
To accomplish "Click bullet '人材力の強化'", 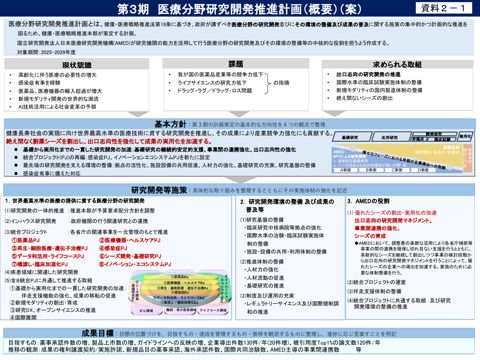I will pyautogui.click(x=262, y=270).
